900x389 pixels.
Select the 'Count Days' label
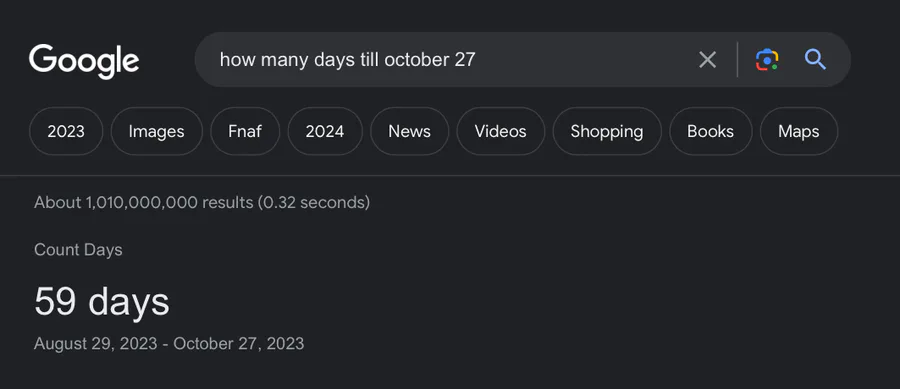78,250
